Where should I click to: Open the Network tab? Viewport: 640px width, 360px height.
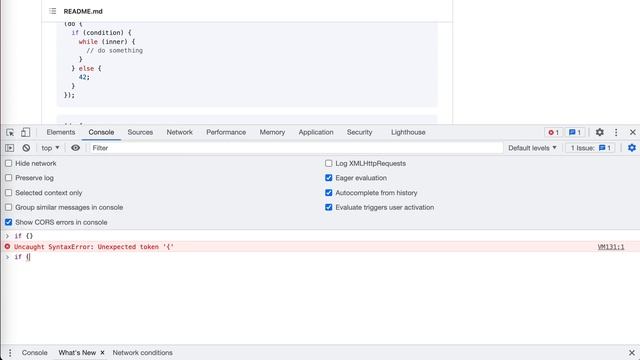click(180, 132)
